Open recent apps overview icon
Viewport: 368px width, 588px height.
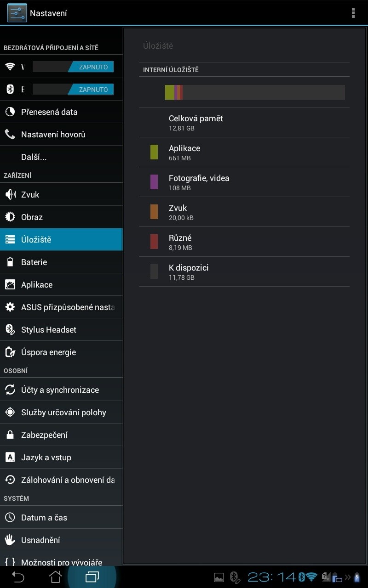(x=92, y=577)
